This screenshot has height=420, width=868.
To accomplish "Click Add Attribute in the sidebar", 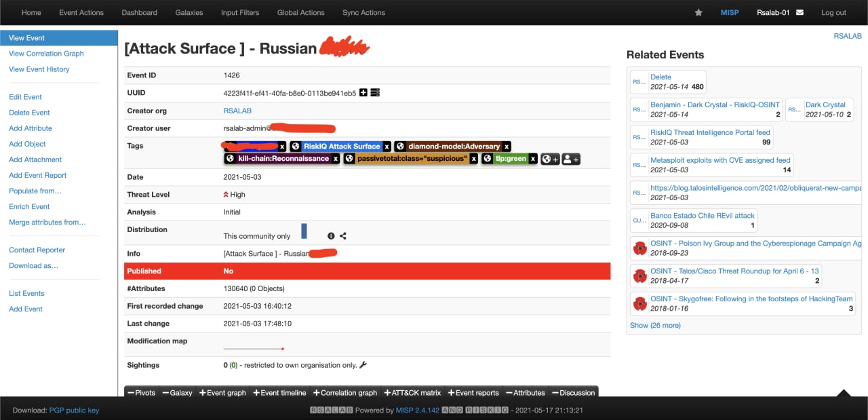I will coord(31,128).
